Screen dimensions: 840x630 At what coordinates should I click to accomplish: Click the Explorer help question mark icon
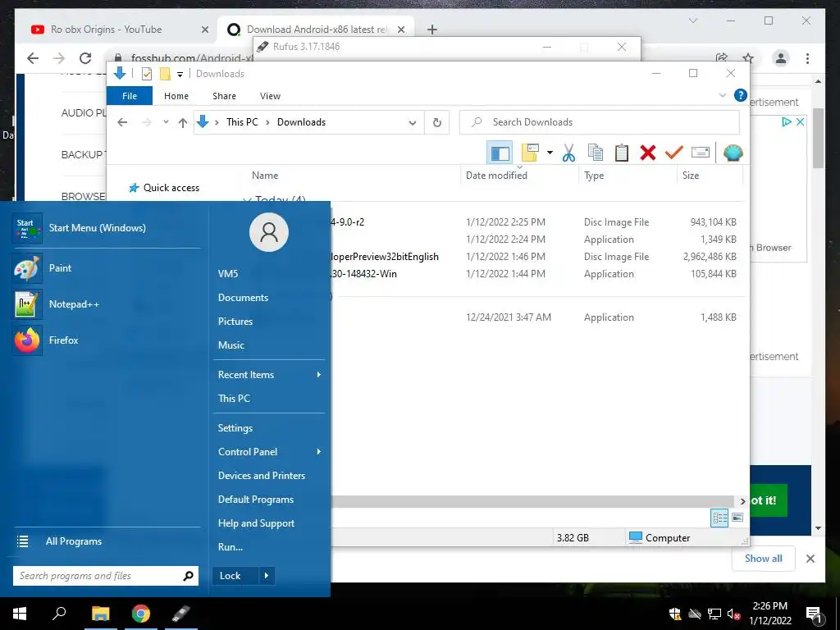click(741, 95)
